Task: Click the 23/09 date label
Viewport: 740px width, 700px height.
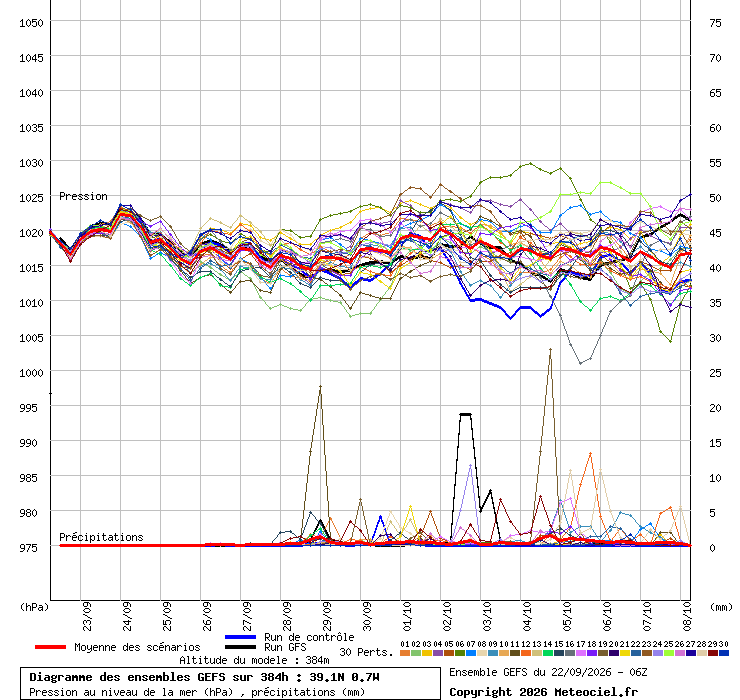Action: (x=87, y=616)
